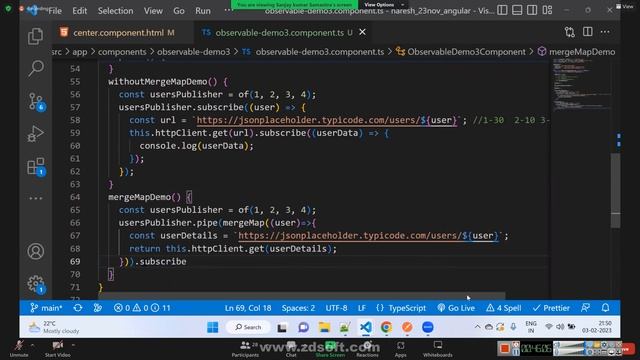Open Zoom Participants panel
Screen dimensions: 640x360
(x=245, y=349)
